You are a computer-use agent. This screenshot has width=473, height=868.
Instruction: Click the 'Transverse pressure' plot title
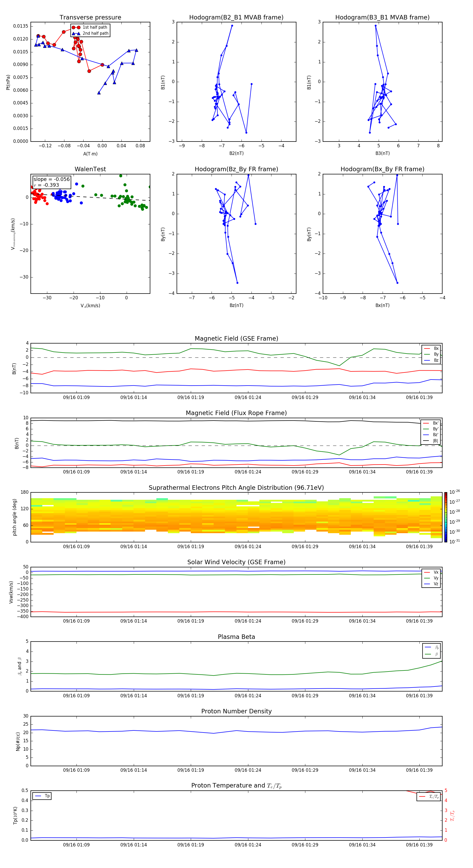coord(90,18)
